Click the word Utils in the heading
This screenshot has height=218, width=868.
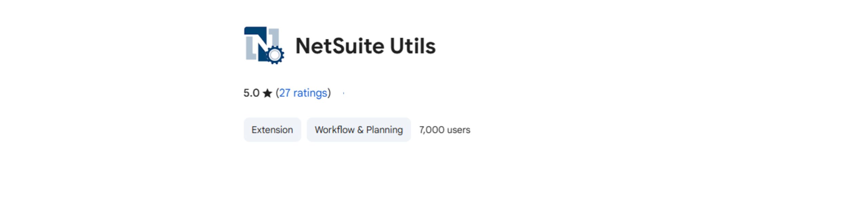point(413,46)
